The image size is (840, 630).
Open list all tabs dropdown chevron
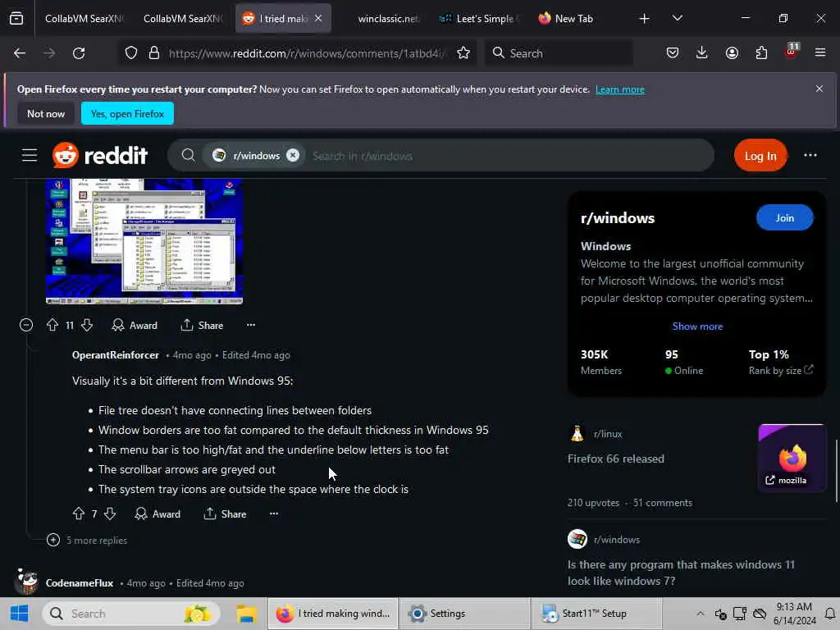click(x=677, y=18)
